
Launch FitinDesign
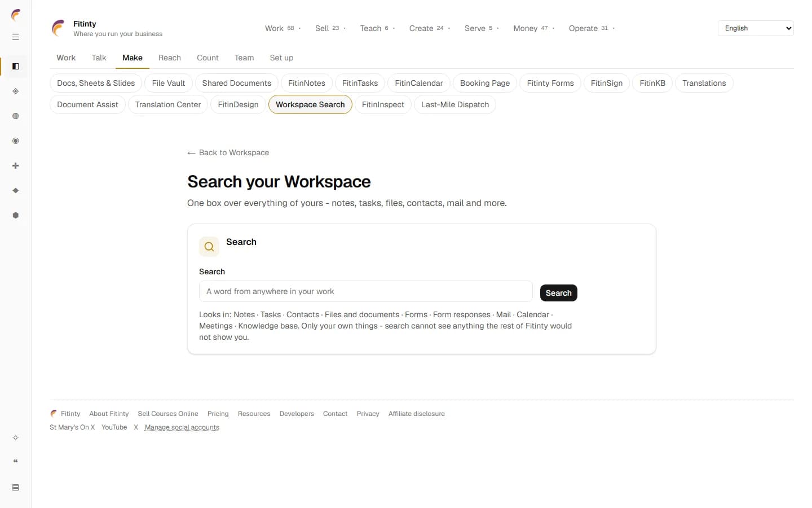(238, 104)
